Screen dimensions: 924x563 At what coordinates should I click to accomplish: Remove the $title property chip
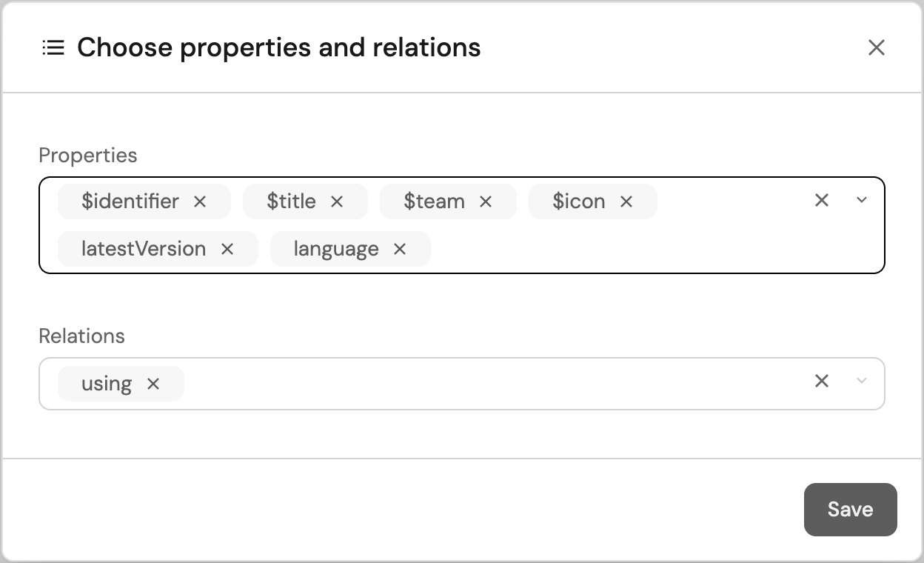[337, 201]
